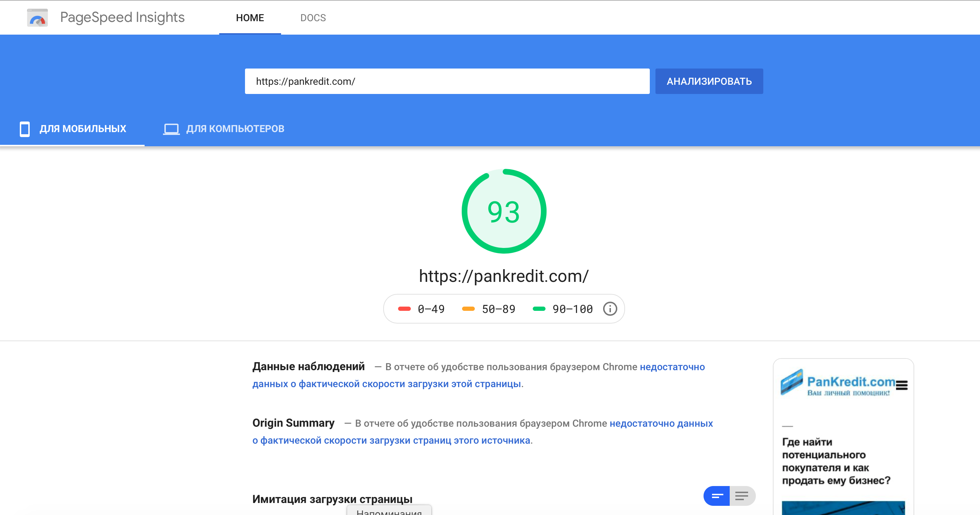Click the mobile phone icon
The image size is (980, 515).
click(25, 129)
